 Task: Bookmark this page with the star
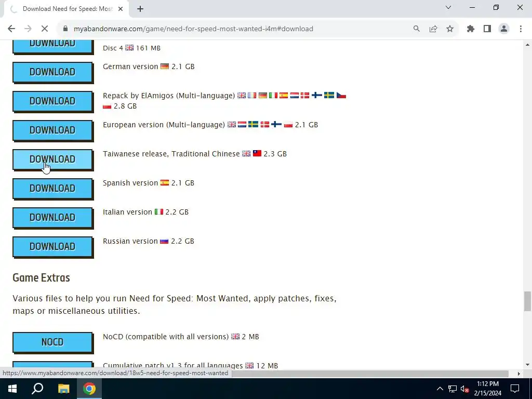pos(450,29)
